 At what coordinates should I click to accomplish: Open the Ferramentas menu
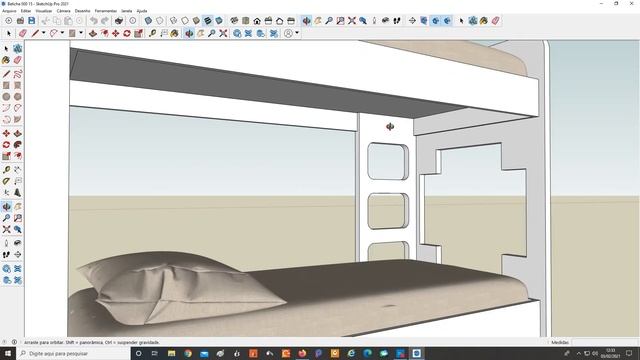point(105,11)
